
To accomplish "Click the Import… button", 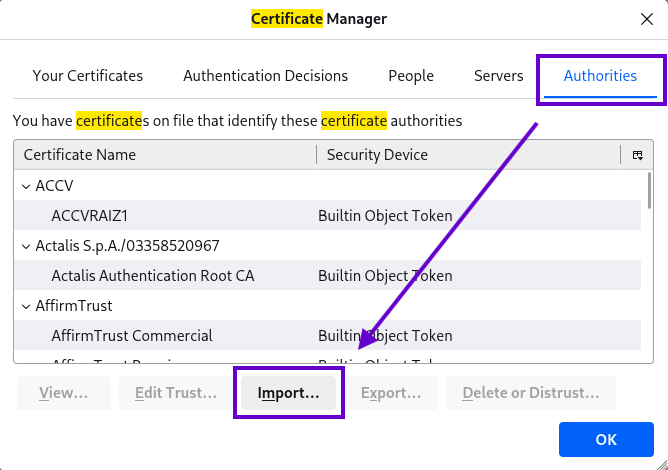I will 288,393.
